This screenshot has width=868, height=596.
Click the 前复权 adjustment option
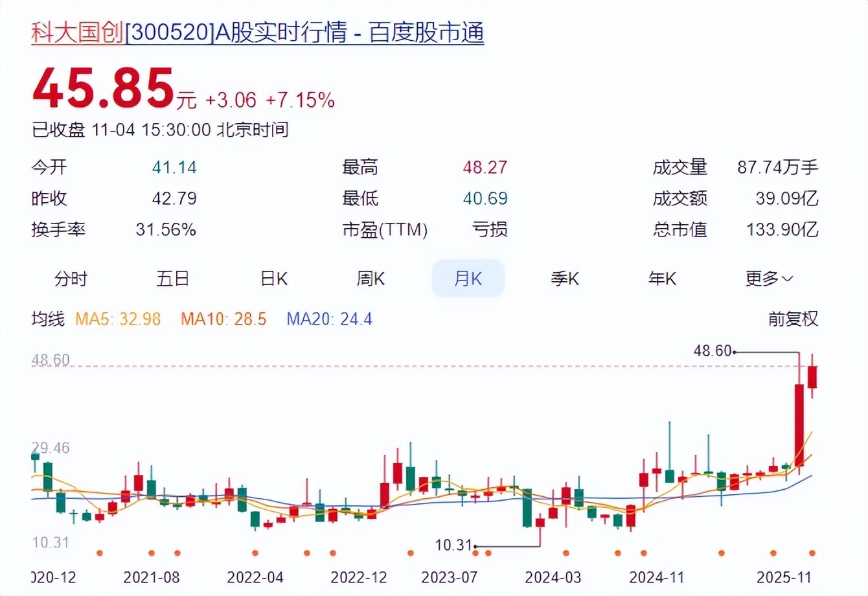pos(793,319)
